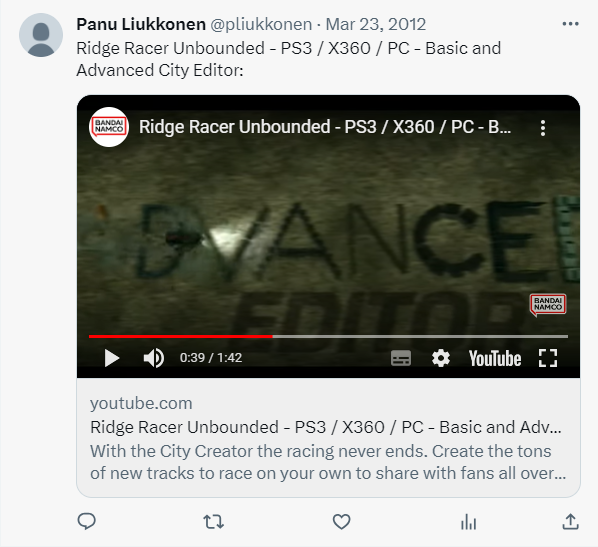
Task: Open Panu Liukkonen's profile avatar
Action: tap(41, 35)
